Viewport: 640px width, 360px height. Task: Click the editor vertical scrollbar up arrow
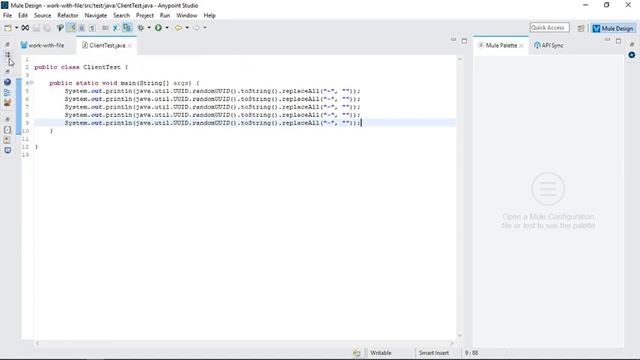pos(460,59)
